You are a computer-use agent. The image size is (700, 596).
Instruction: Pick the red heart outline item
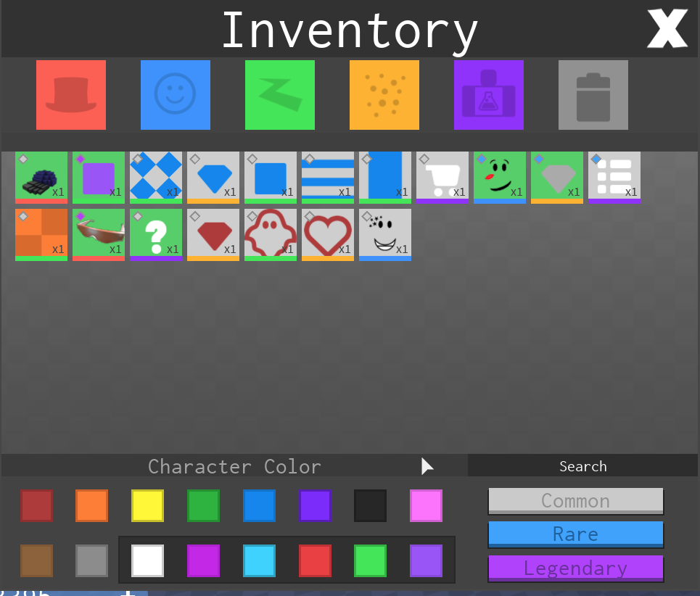coord(328,234)
